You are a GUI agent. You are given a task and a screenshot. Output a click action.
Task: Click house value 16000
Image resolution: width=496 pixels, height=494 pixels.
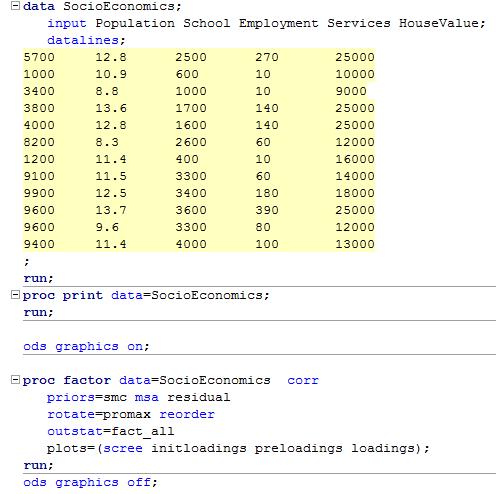(355, 159)
